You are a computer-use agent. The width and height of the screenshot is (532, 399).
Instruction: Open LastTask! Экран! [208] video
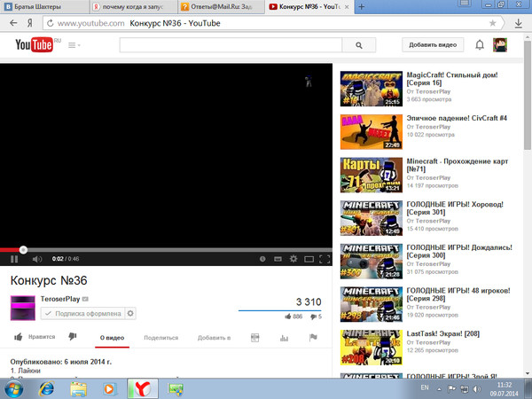(x=442, y=334)
